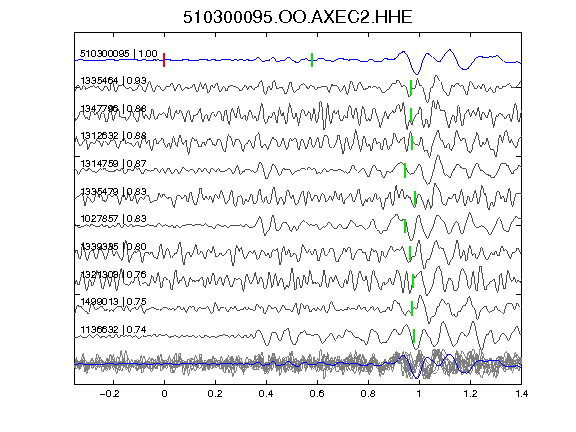The height and width of the screenshot is (432, 576).
Task: Click the trace label 1335464 | 0.93
Action: pyautogui.click(x=113, y=80)
